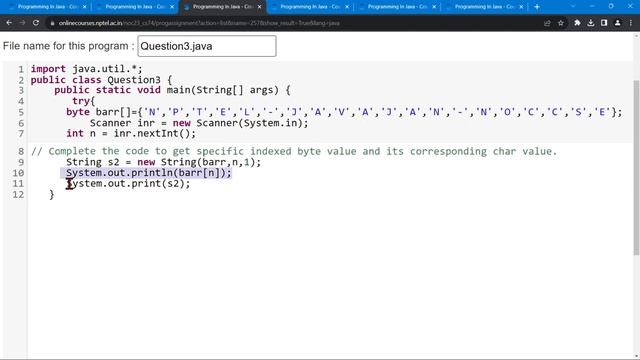Close the fifth Programming In Java tab

point(434,7)
